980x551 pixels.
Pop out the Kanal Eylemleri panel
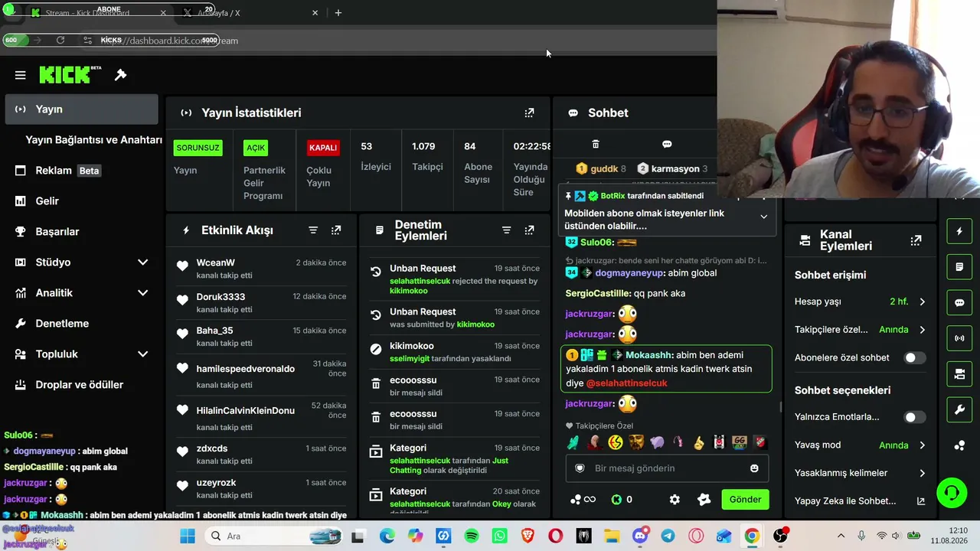click(x=916, y=240)
